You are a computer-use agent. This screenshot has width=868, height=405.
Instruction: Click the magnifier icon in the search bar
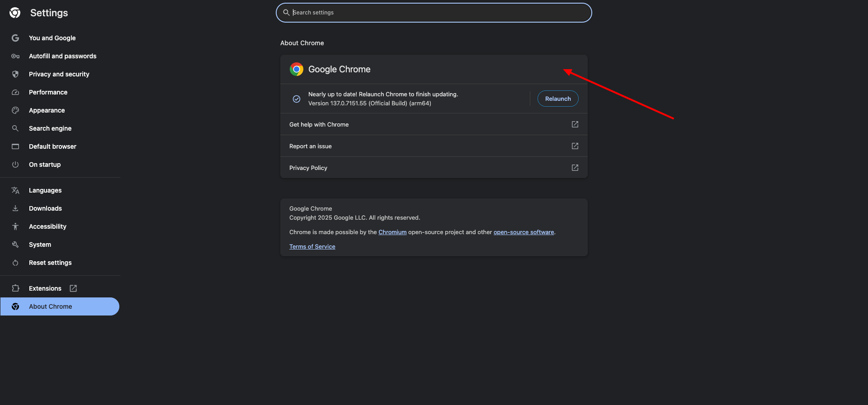[286, 13]
